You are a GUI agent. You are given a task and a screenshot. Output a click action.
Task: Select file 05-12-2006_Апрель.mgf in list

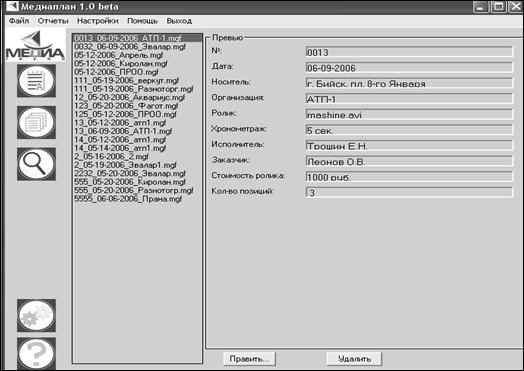119,55
